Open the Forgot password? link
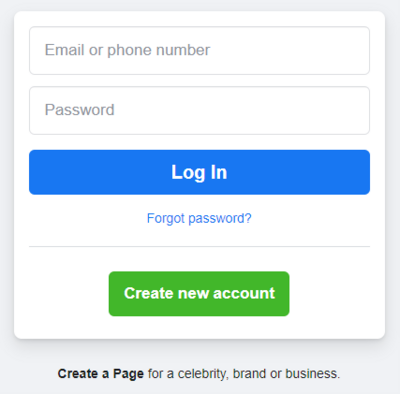Viewport: 400px width, 394px height. pos(199,219)
